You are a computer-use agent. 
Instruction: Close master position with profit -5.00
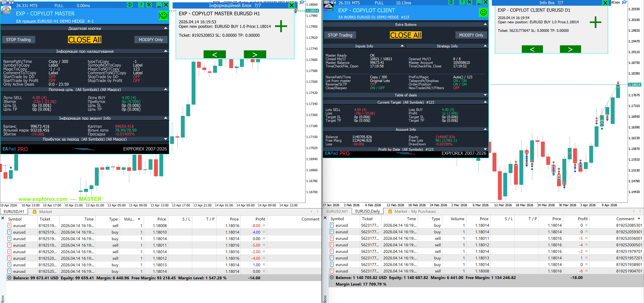pyautogui.click(x=264, y=245)
